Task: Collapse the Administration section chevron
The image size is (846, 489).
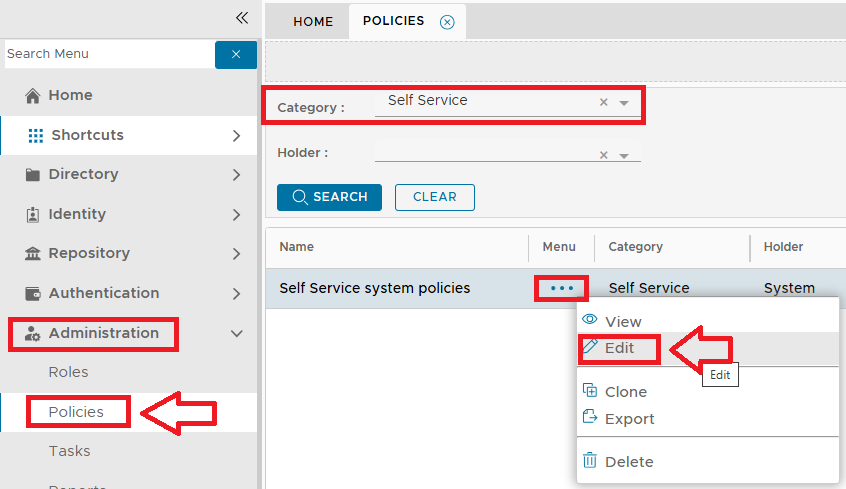Action: [x=237, y=334]
